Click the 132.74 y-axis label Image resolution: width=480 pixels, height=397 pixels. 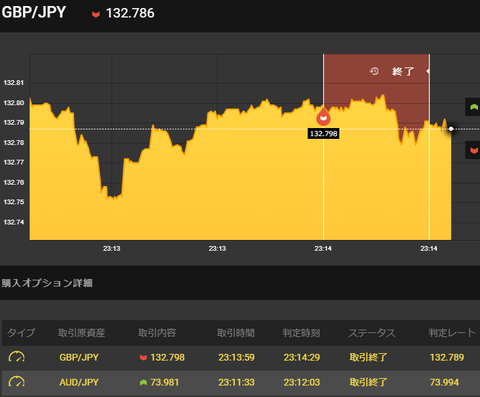point(14,222)
